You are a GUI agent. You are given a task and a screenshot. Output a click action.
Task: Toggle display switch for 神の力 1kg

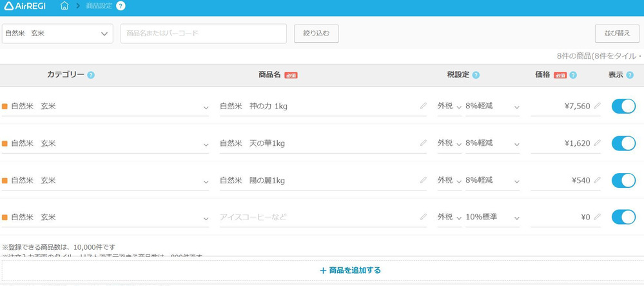[x=623, y=106]
